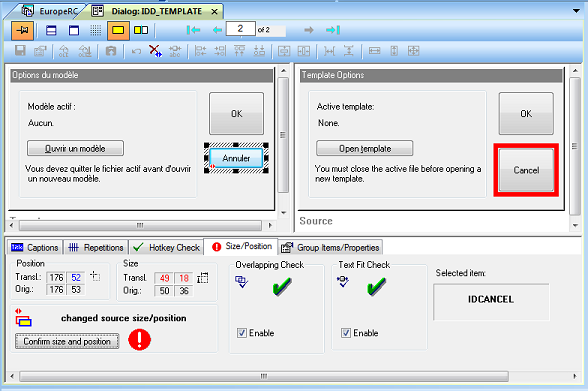
Task: Click the align right edges icon
Action: [220, 51]
